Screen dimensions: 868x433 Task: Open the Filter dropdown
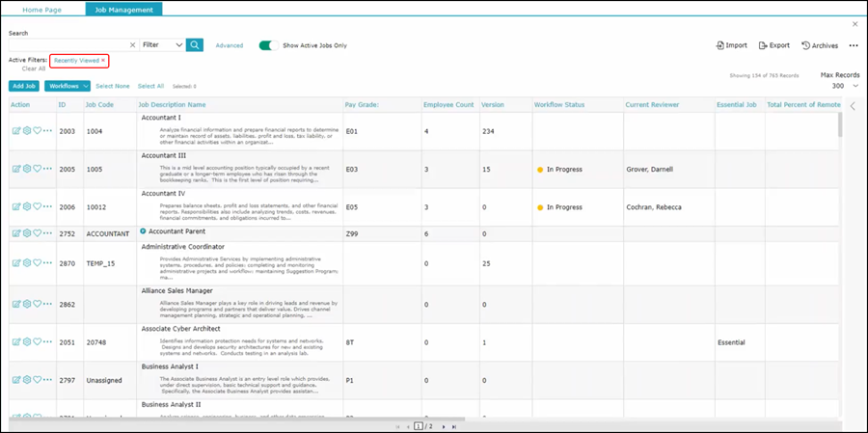[161, 44]
